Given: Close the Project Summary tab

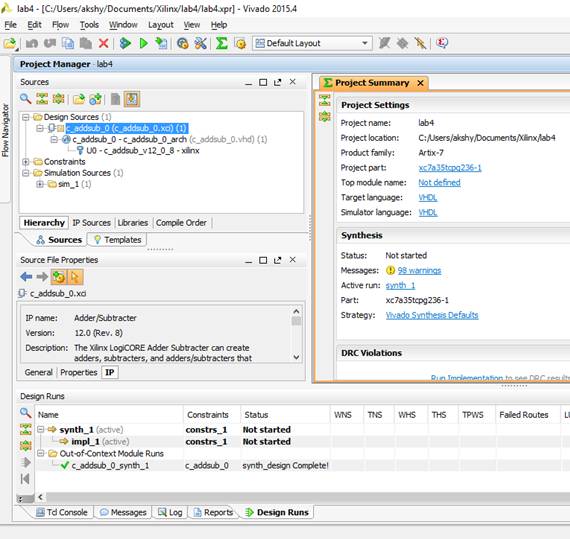Looking at the screenshot, I should pyautogui.click(x=421, y=83).
